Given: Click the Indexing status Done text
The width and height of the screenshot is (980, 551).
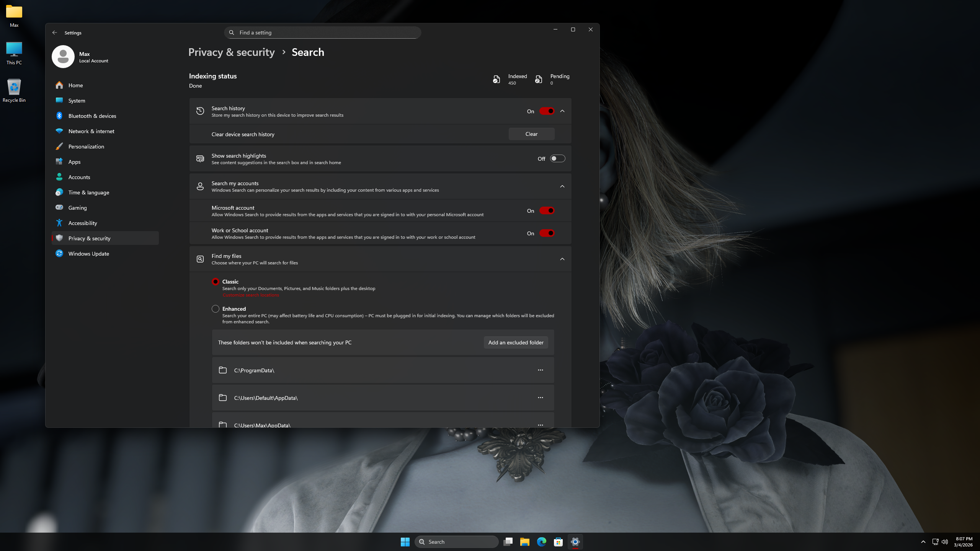Looking at the screenshot, I should [x=195, y=86].
